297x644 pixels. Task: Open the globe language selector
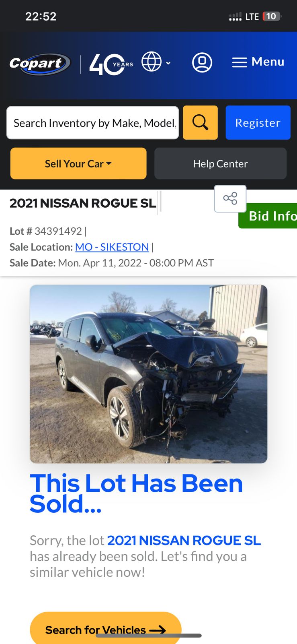(152, 62)
